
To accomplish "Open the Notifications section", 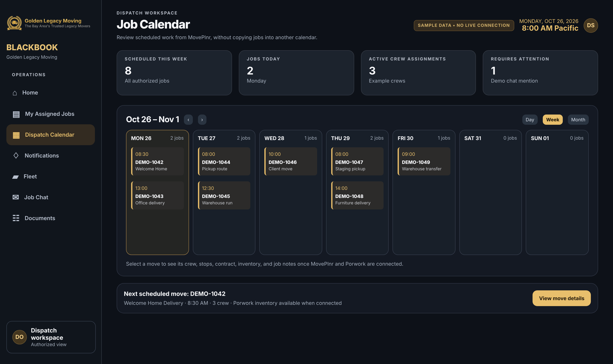I will 50,156.
